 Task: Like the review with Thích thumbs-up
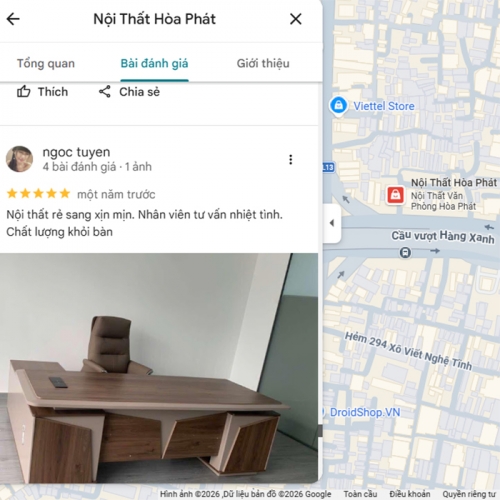point(42,92)
